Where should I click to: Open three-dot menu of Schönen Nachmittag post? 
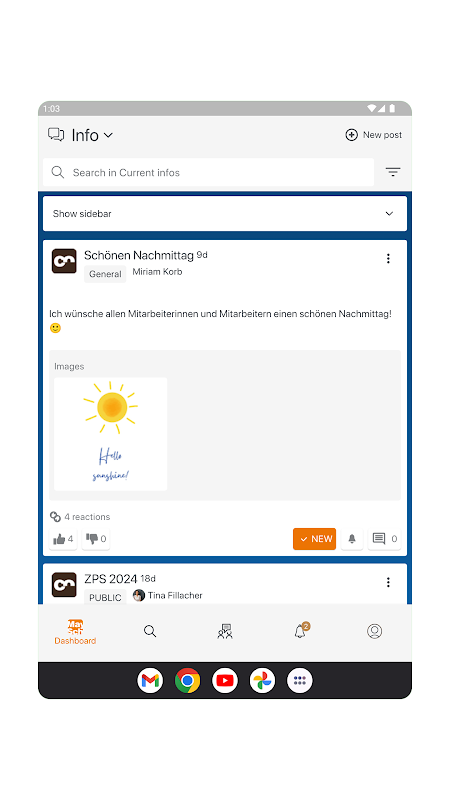tap(388, 259)
